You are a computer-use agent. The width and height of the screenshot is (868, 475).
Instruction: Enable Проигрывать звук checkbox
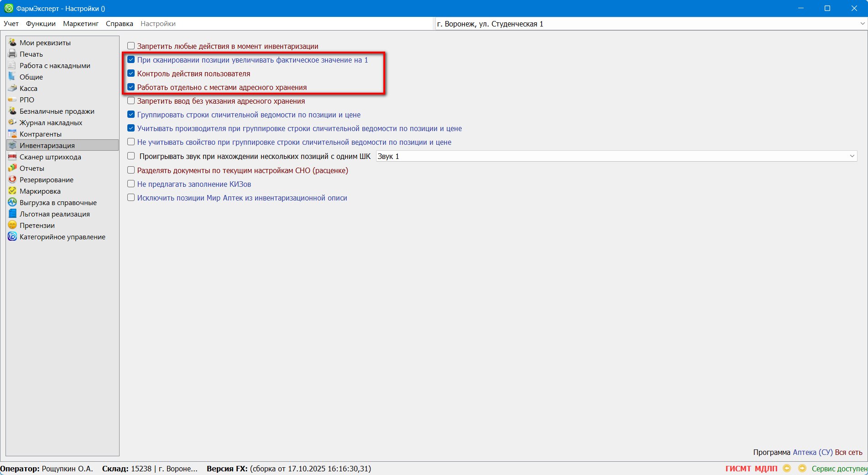tap(131, 156)
